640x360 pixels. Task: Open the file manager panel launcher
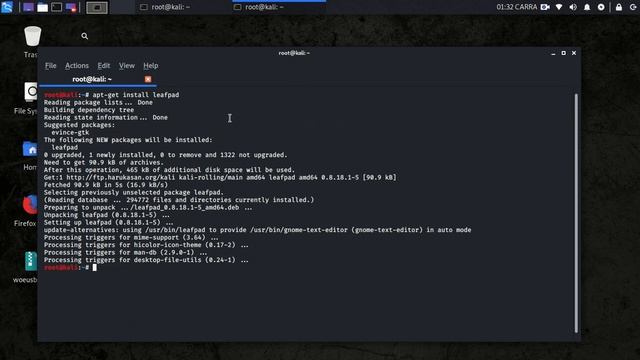point(42,7)
